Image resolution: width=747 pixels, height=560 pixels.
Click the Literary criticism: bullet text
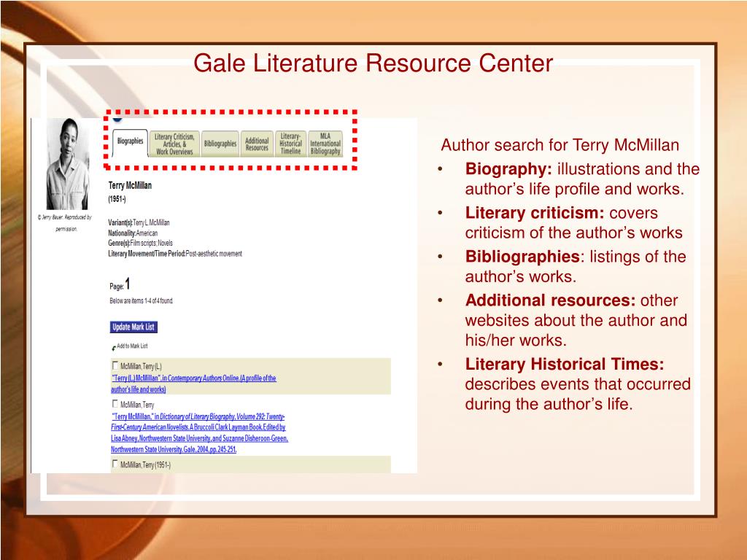tap(573, 223)
